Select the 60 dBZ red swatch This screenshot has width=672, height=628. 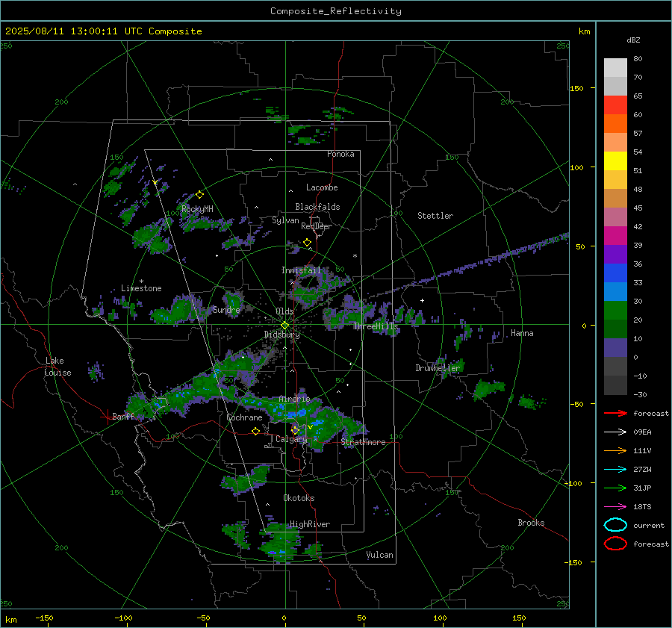(615, 105)
